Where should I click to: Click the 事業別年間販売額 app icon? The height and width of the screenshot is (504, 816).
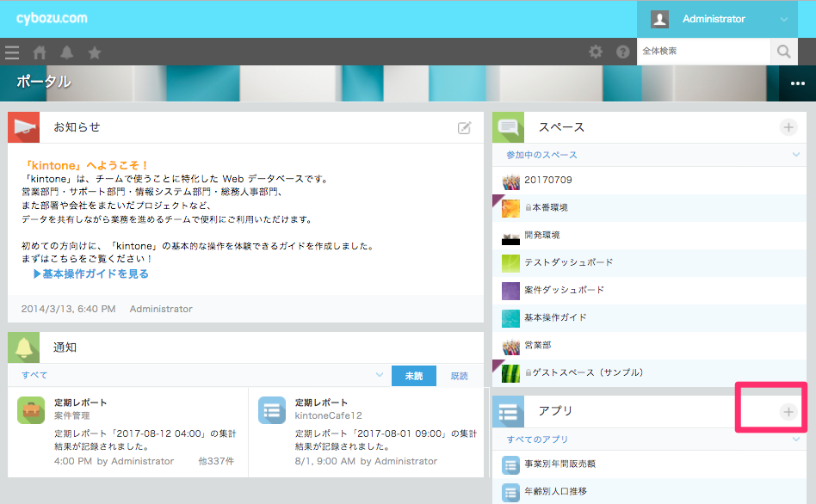[x=510, y=465]
